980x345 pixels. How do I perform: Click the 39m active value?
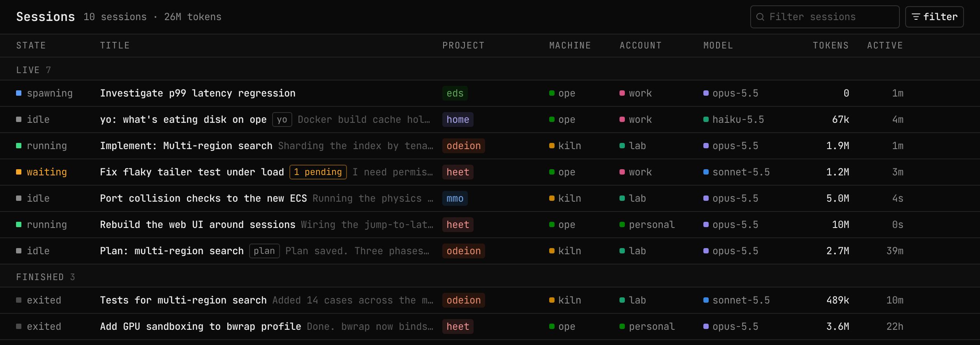point(895,251)
